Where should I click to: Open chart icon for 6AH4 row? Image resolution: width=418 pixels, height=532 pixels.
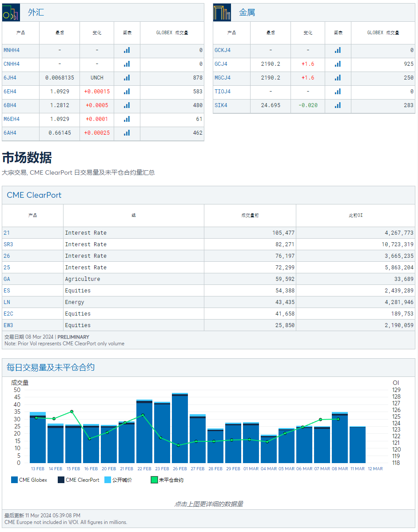127,133
